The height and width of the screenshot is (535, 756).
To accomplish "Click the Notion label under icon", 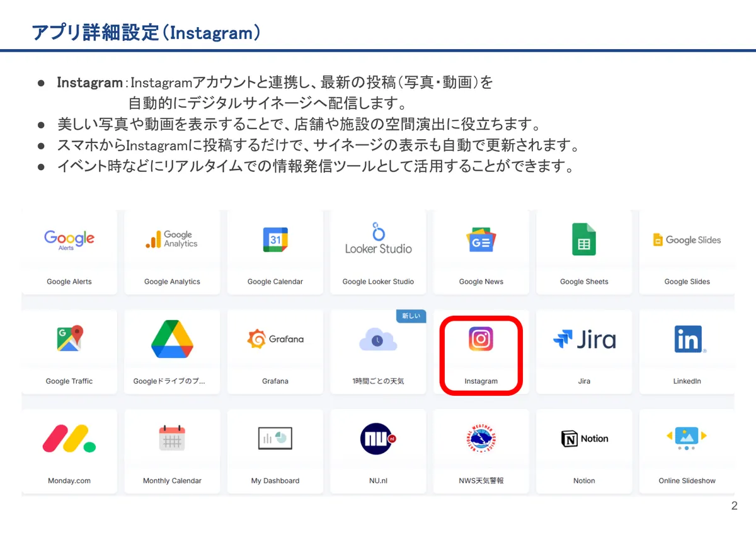I will 584,481.
